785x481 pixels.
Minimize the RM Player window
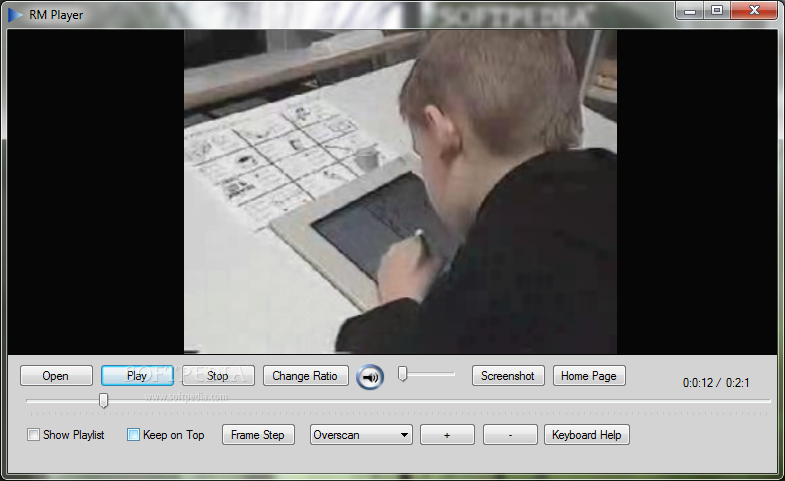690,11
